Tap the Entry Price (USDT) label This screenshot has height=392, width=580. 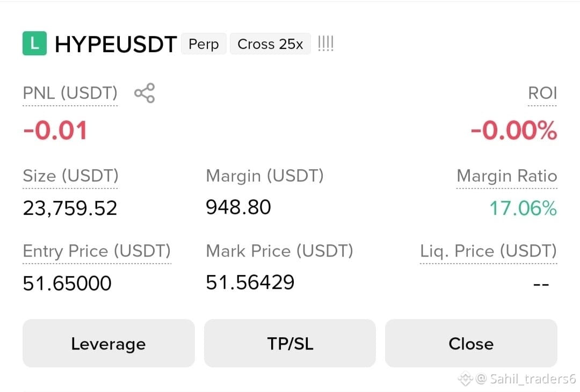[x=97, y=251]
